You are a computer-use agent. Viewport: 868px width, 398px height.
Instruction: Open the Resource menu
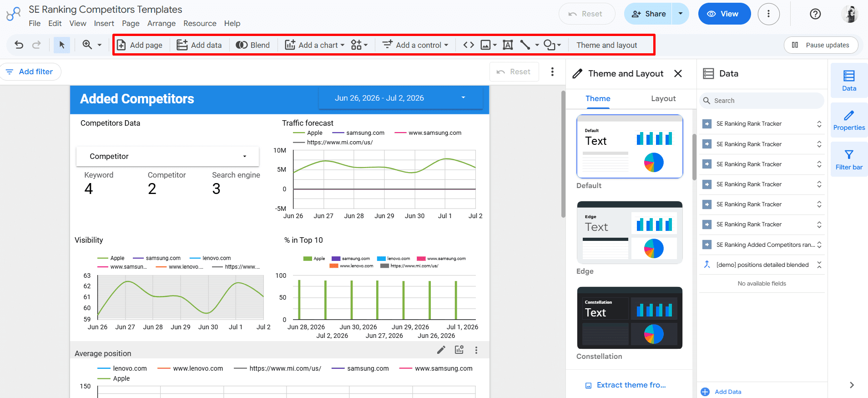tap(200, 23)
